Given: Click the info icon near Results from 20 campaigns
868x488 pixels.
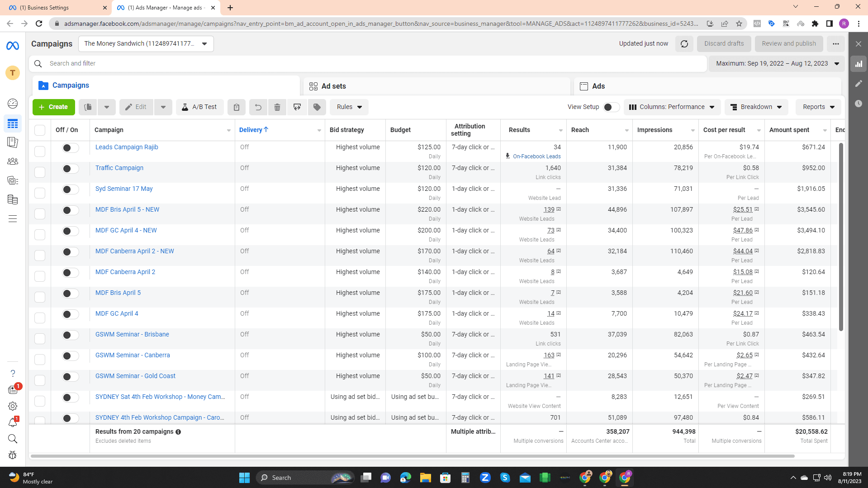Looking at the screenshot, I should point(178,432).
